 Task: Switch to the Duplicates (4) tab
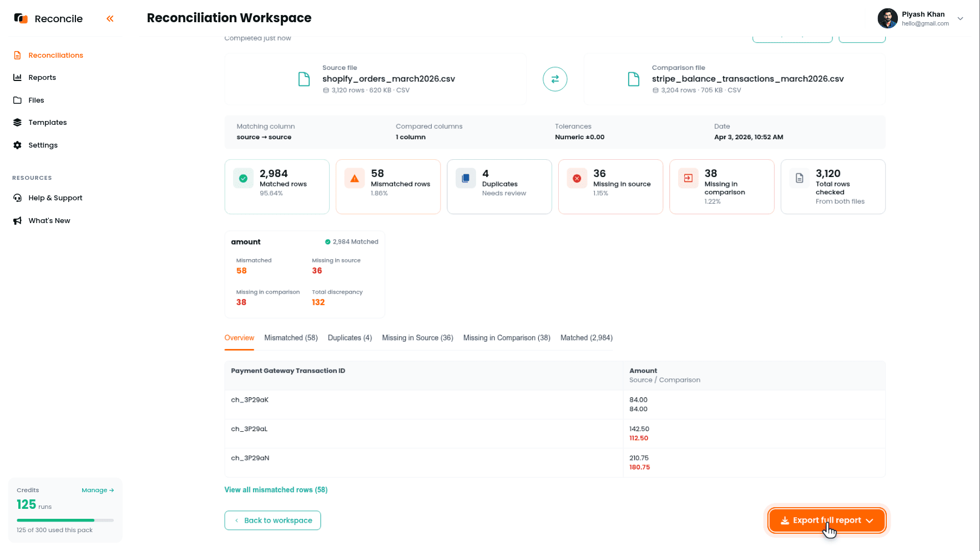350,338
